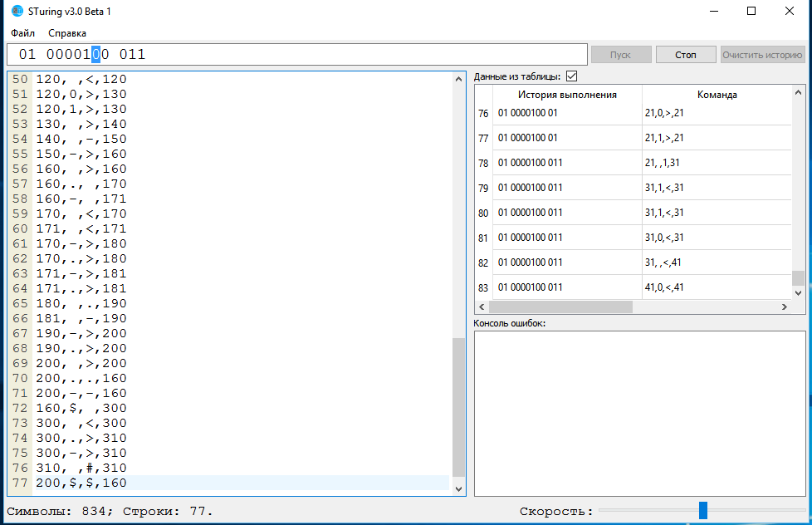
Task: Click code line '170,-,>,180'
Action: [81, 243]
